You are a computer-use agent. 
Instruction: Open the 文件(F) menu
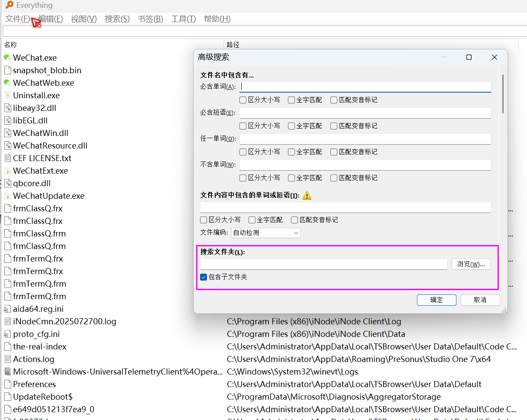pyautogui.click(x=18, y=19)
